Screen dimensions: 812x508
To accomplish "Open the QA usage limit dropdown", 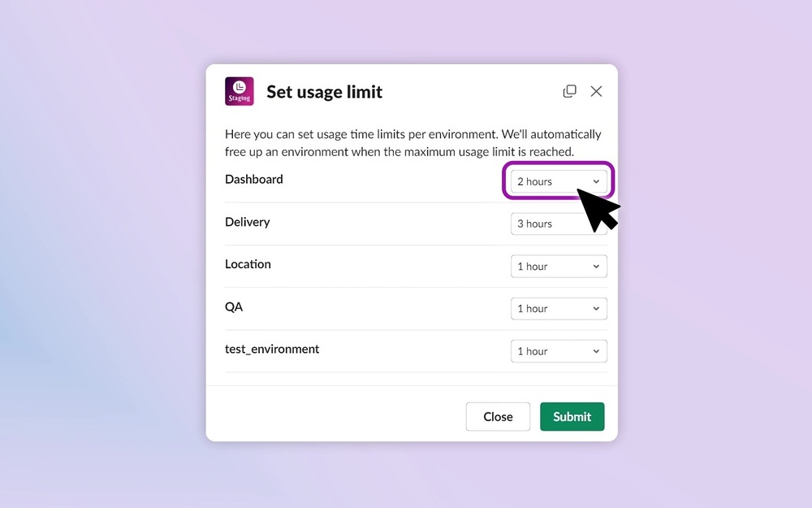I will click(559, 308).
